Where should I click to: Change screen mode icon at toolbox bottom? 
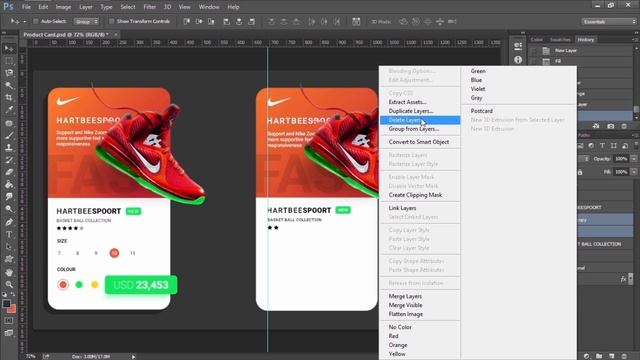[x=9, y=333]
